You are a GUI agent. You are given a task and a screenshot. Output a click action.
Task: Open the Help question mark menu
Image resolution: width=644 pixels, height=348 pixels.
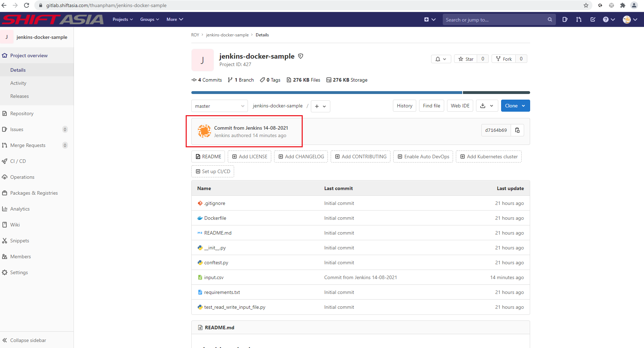point(609,19)
